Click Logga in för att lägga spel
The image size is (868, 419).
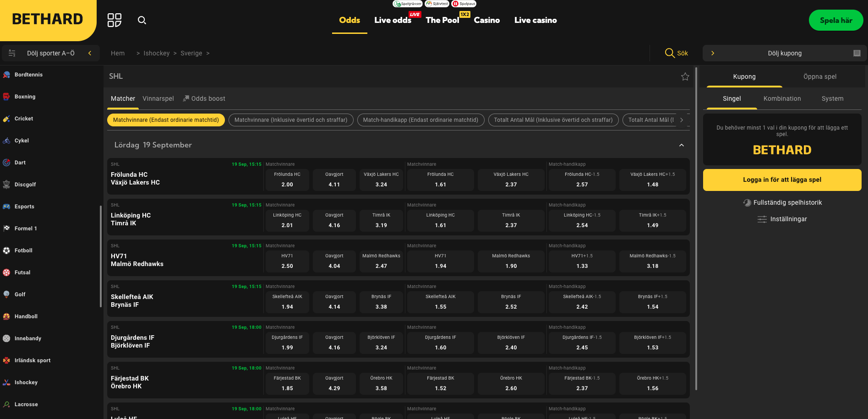click(x=782, y=180)
